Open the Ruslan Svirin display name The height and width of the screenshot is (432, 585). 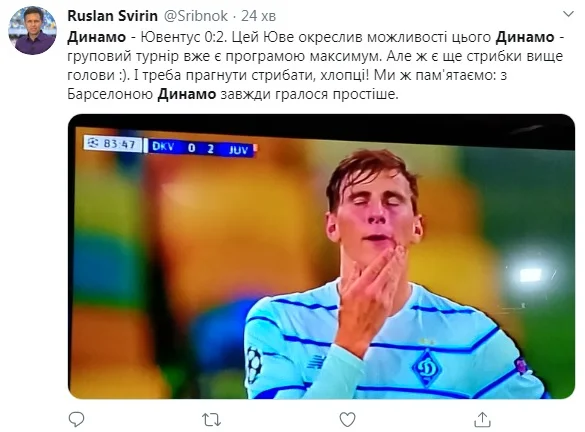pos(113,16)
